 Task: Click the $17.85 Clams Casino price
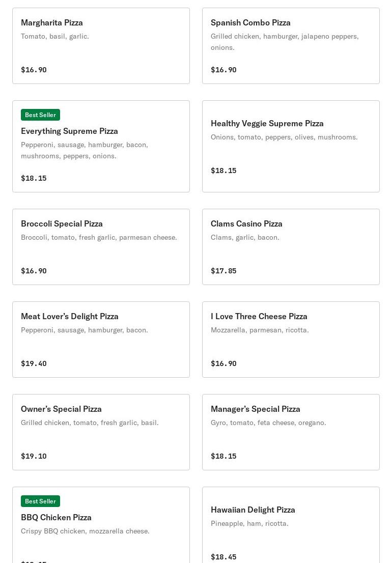click(223, 271)
